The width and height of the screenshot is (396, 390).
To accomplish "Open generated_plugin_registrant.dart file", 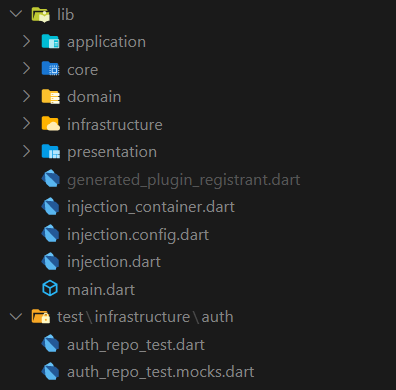I will pyautogui.click(x=184, y=180).
